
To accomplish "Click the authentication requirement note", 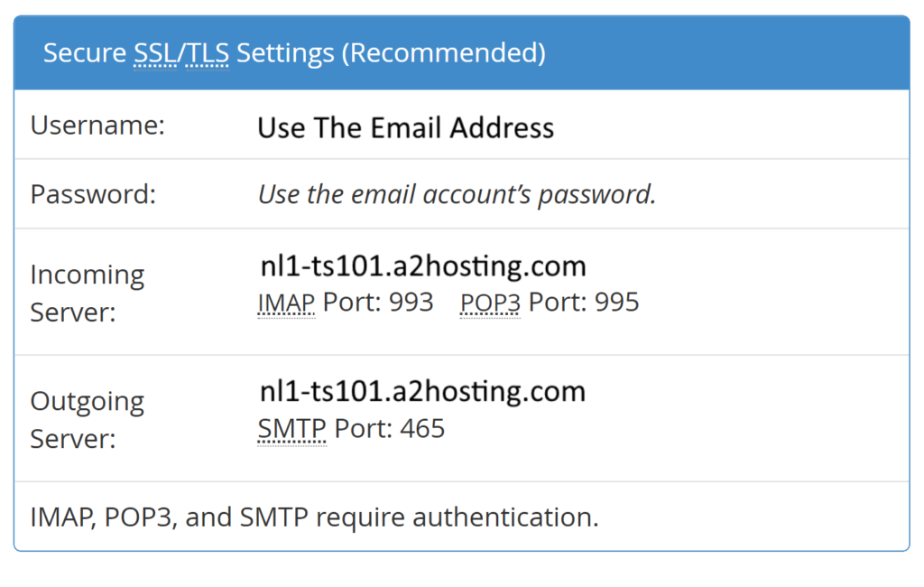I will (x=314, y=517).
